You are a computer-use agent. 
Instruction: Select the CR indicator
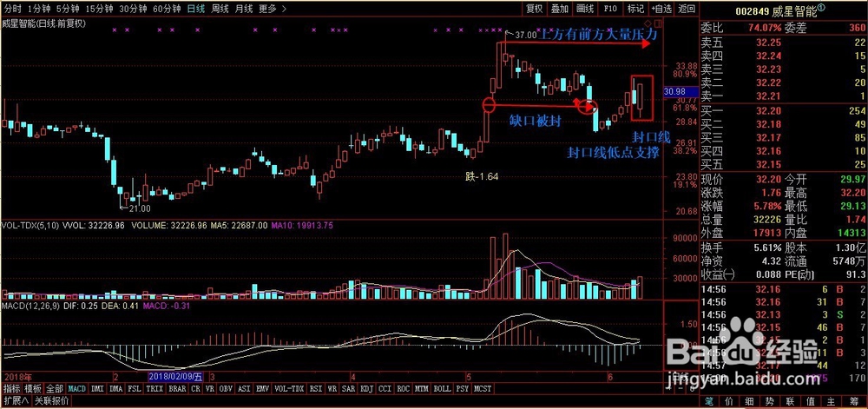click(x=196, y=388)
